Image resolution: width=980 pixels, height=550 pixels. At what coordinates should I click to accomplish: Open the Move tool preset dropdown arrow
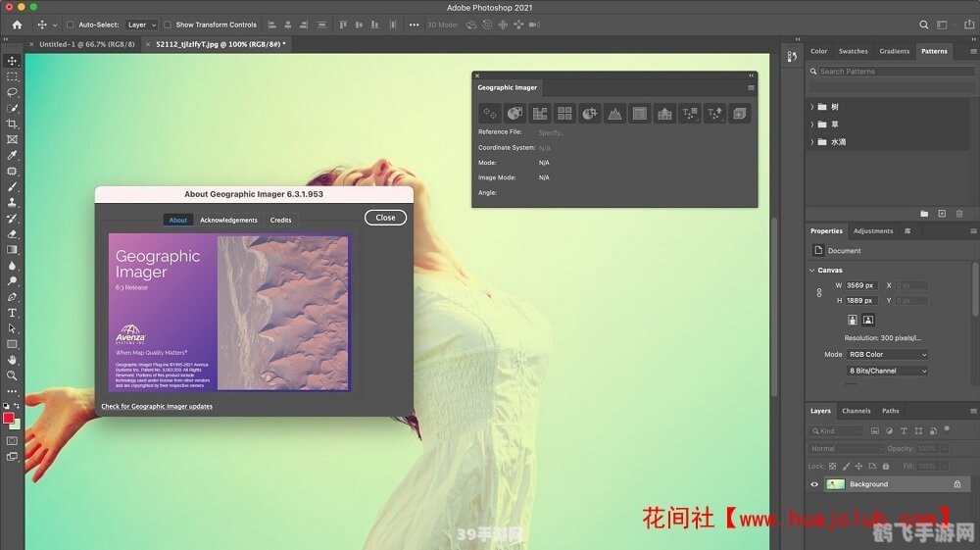(x=54, y=25)
